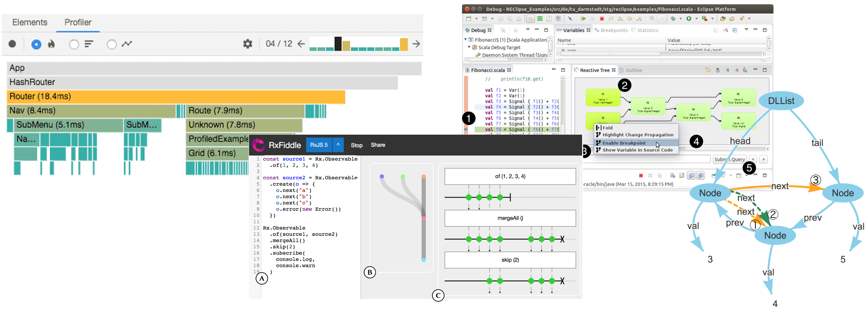Image resolution: width=868 pixels, height=313 pixels.
Task: Select the interactions chart radio button
Action: [112, 44]
